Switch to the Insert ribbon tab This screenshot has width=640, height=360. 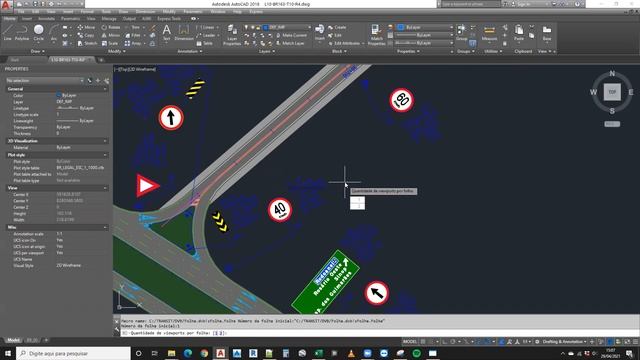27,18
